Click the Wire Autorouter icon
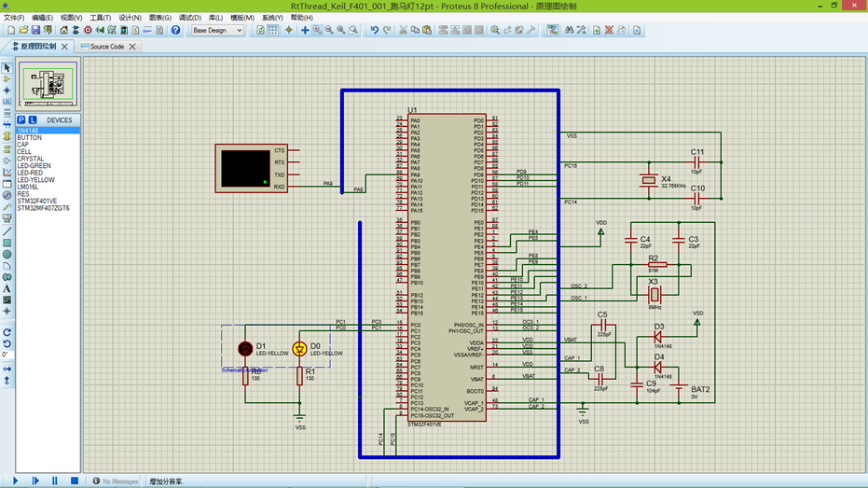The height and width of the screenshot is (488, 868). pyautogui.click(x=553, y=30)
